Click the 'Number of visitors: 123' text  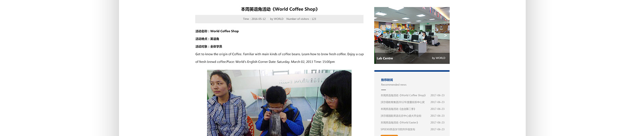301,19
